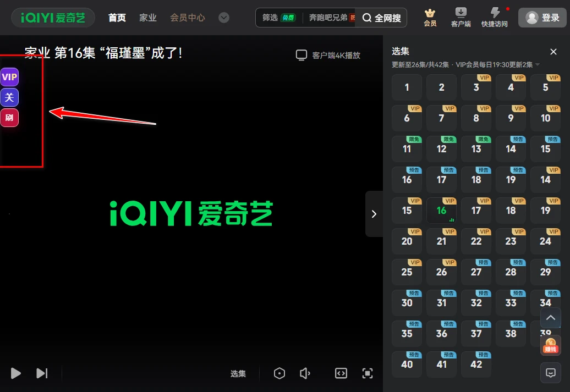Viewport: 570px width, 392px height.
Task: Select VIP episode 24
Action: click(x=545, y=241)
